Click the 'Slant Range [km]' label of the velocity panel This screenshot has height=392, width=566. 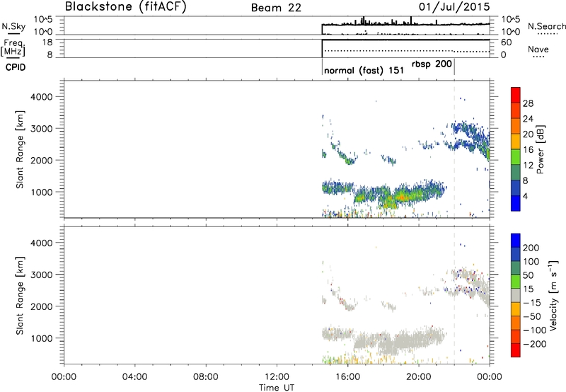click(x=20, y=296)
